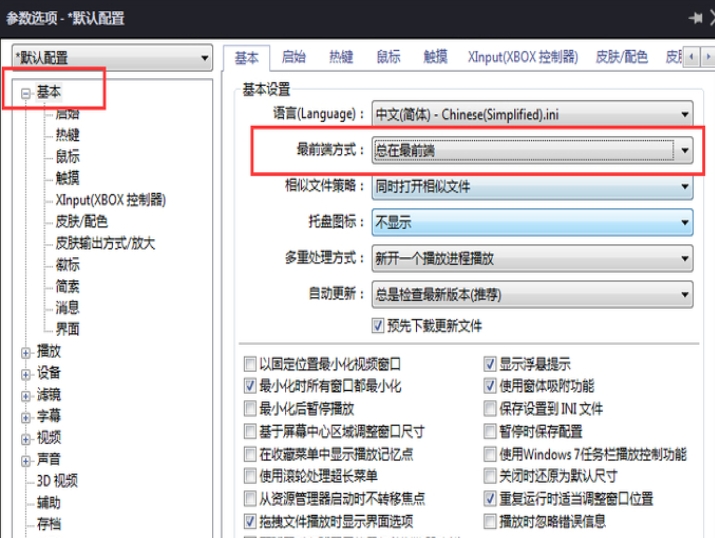
Task: Enable 以固定位置最小化视频窗口 checkbox
Action: click(x=250, y=364)
